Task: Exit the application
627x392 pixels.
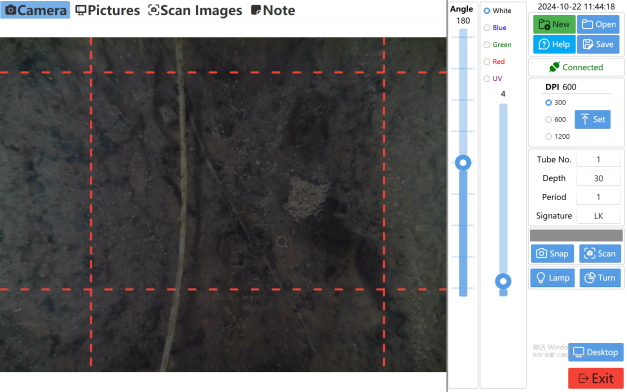Action: click(596, 378)
